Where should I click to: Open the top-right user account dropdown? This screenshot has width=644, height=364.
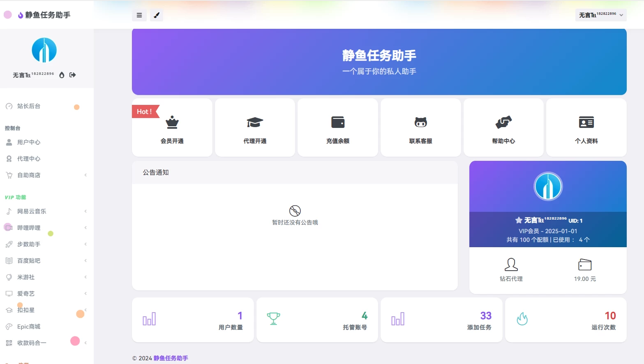click(x=600, y=15)
